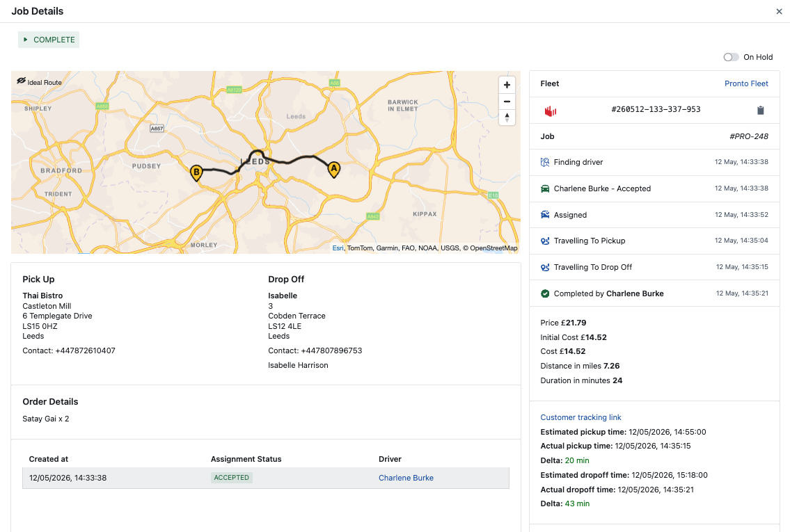This screenshot has width=790, height=532.
Task: Click the red fleet logo icon
Action: 550,111
